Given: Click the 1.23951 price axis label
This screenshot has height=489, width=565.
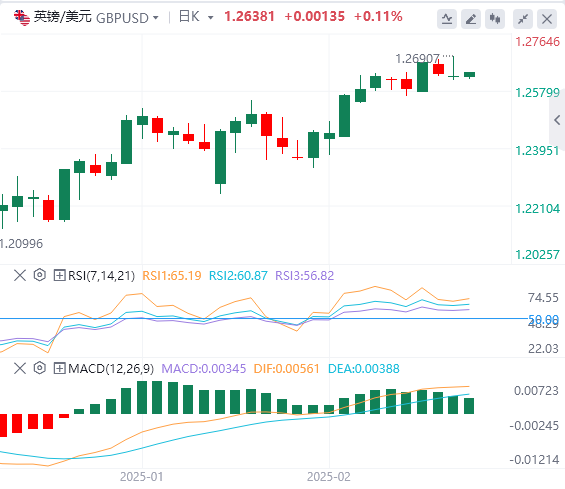Looking at the screenshot, I should [x=537, y=151].
